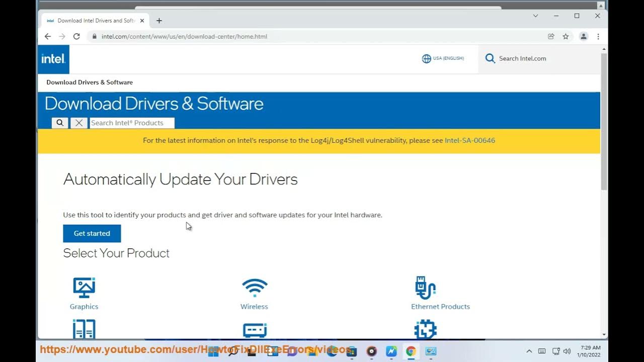Open the Intel-SA-00646 advisory link
The height and width of the screenshot is (362, 644).
pyautogui.click(x=470, y=140)
